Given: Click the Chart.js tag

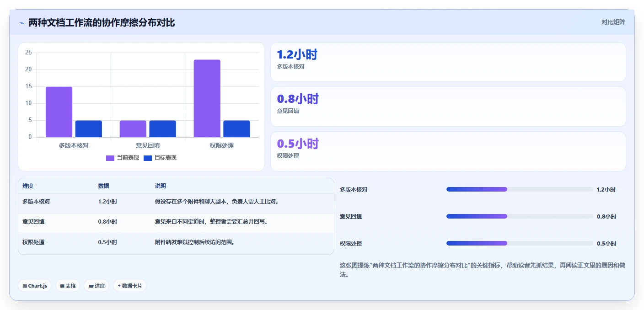Looking at the screenshot, I should [35, 286].
